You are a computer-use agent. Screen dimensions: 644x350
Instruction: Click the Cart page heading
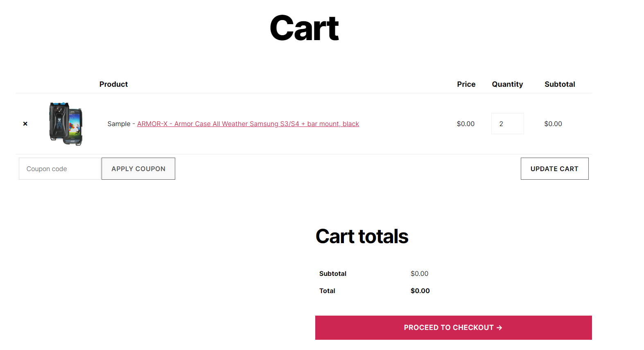tap(304, 28)
